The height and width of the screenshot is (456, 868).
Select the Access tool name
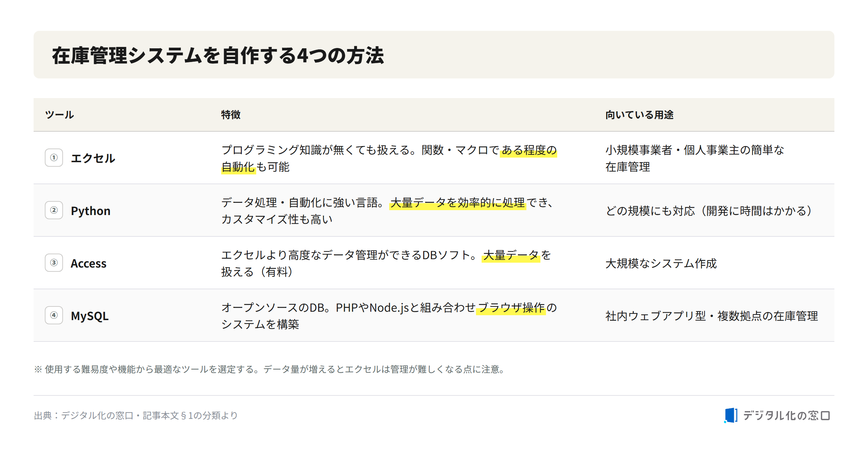[89, 263]
